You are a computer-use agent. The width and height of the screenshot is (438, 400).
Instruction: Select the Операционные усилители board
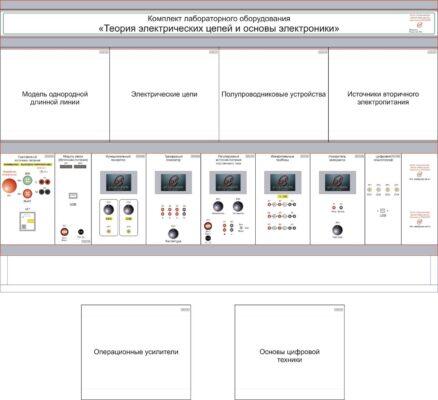coord(136,352)
